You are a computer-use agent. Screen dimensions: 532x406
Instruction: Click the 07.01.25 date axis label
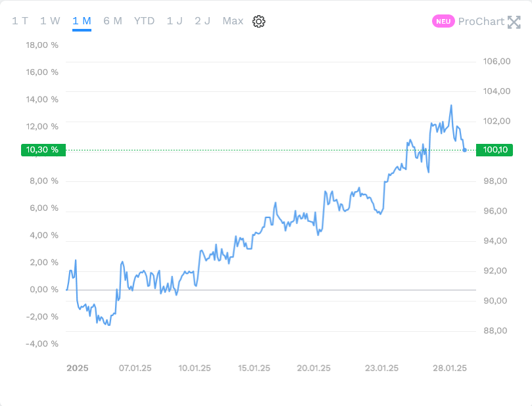click(135, 368)
